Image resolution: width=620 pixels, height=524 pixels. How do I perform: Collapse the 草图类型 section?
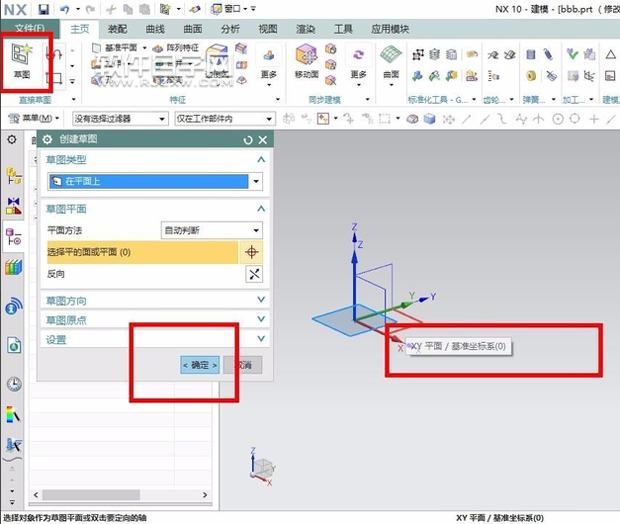tap(261, 160)
